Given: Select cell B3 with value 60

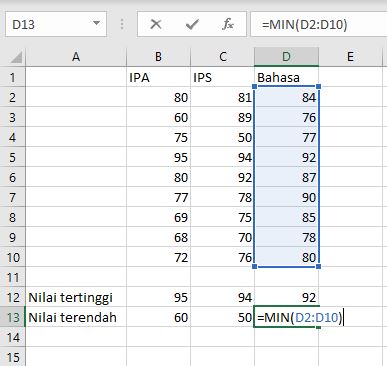Looking at the screenshot, I should click(x=158, y=117).
